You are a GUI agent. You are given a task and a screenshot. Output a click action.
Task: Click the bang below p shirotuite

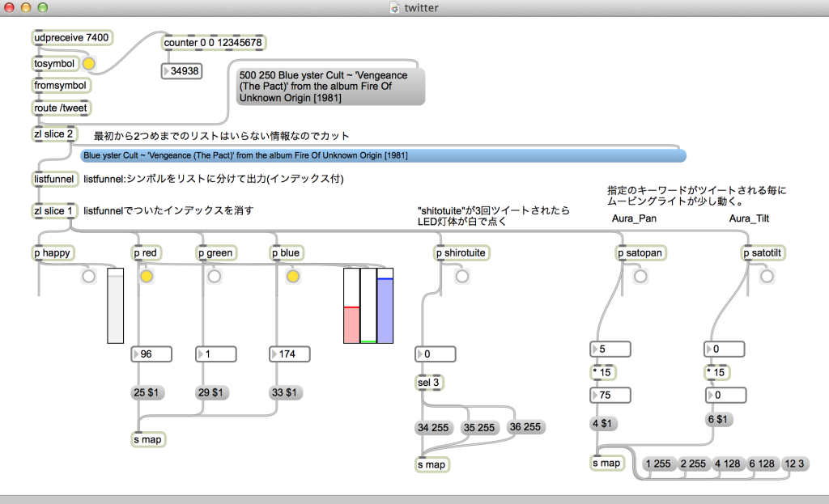(x=462, y=276)
